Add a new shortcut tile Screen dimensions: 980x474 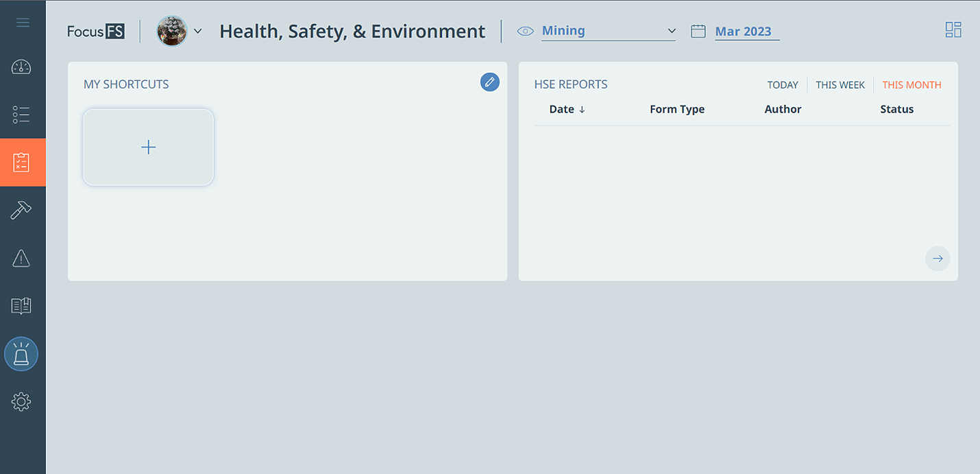pos(148,147)
